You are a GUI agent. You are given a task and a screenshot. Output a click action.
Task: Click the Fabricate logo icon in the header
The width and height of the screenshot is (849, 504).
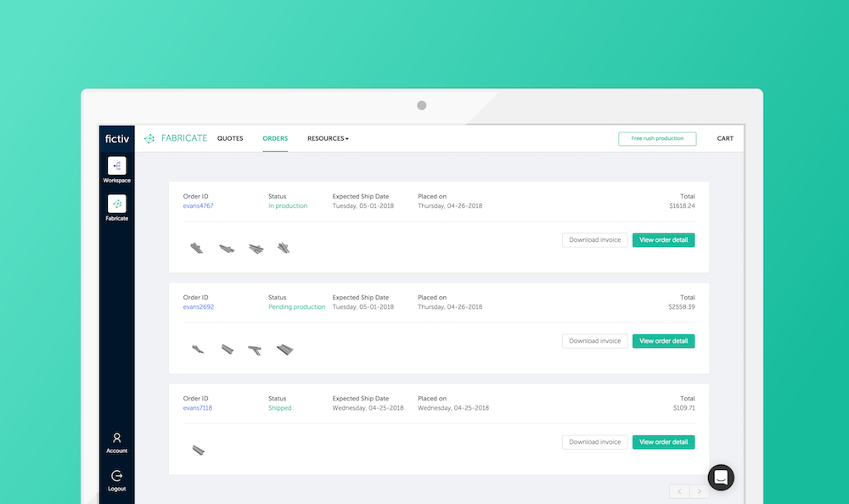tap(149, 137)
